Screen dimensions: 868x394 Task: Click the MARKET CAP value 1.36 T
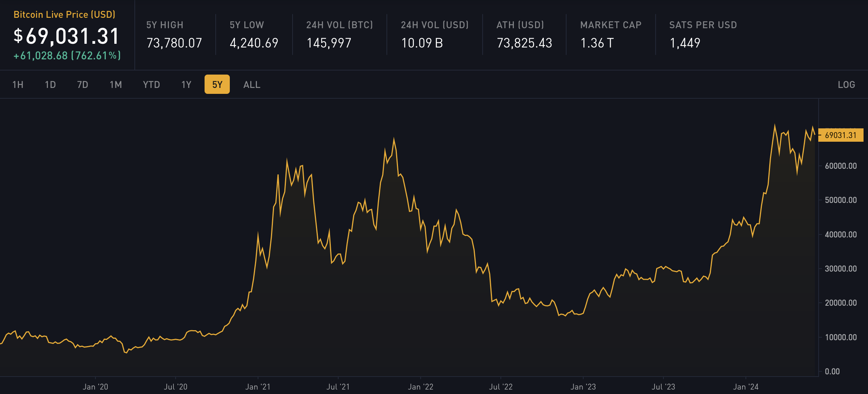[x=597, y=43]
